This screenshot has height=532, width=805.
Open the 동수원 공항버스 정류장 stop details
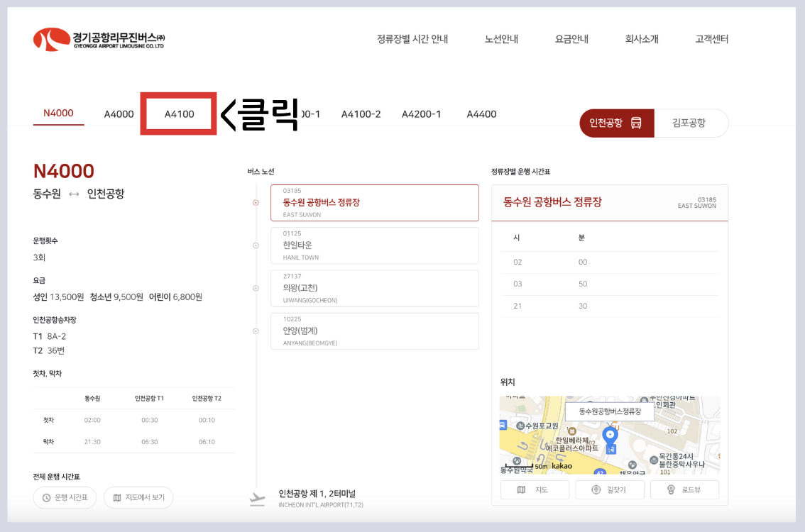pyautogui.click(x=375, y=203)
